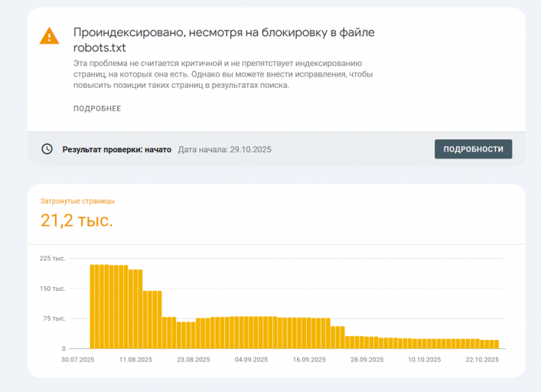Click the 150 тыс. y-axis label
541x392 pixels.
[x=52, y=289]
